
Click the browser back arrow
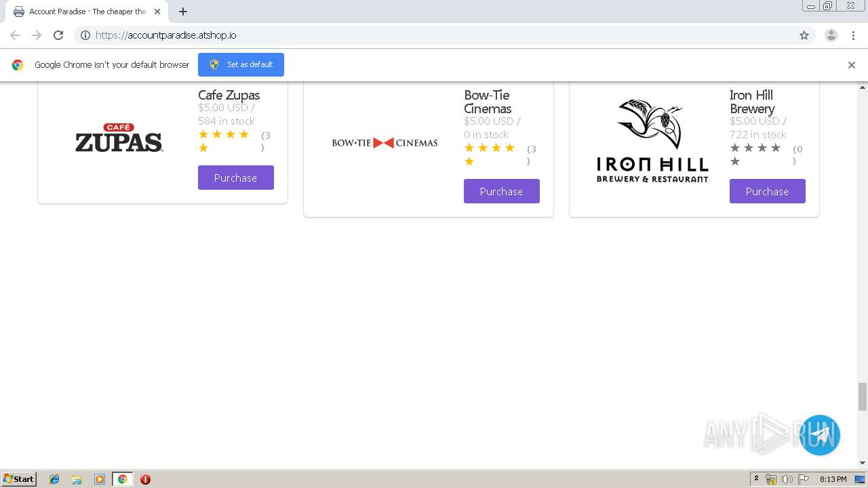coord(15,35)
